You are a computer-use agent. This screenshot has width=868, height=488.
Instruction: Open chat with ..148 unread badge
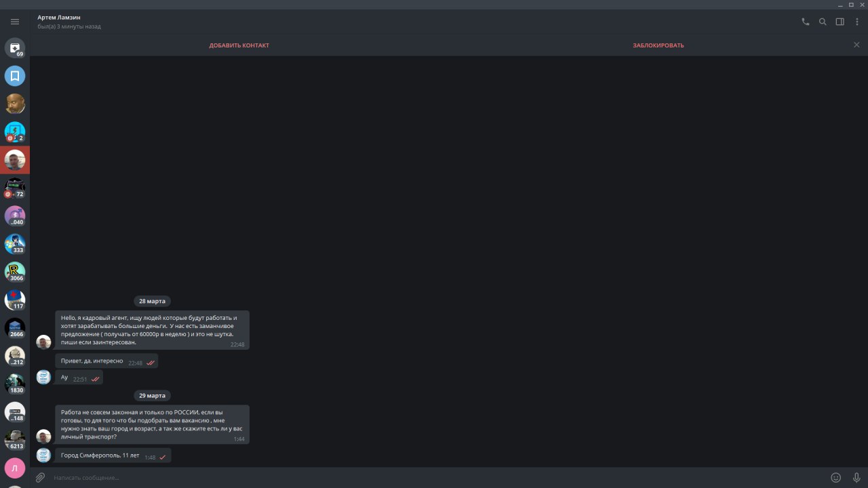[15, 412]
